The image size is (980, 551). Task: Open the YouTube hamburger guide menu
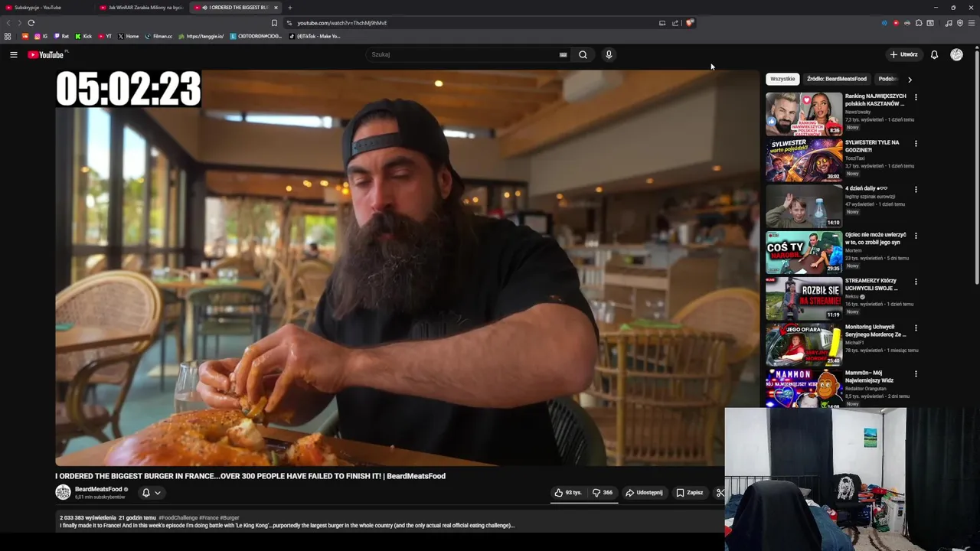point(13,54)
